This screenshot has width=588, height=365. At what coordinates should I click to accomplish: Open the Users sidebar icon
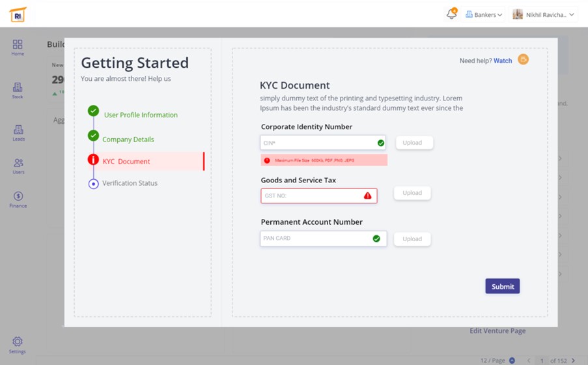click(18, 166)
